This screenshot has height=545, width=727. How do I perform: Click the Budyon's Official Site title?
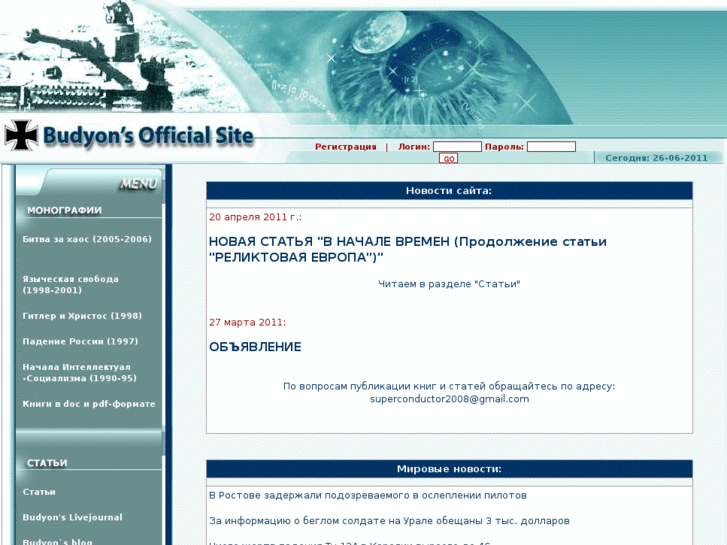148,136
